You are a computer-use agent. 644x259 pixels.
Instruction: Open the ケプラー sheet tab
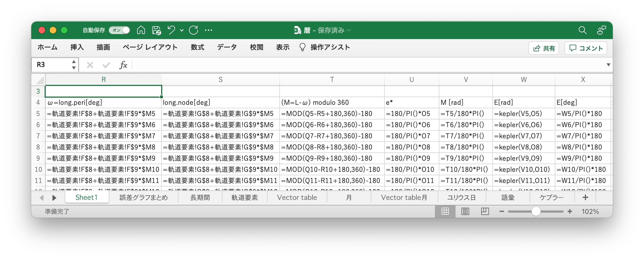click(552, 198)
